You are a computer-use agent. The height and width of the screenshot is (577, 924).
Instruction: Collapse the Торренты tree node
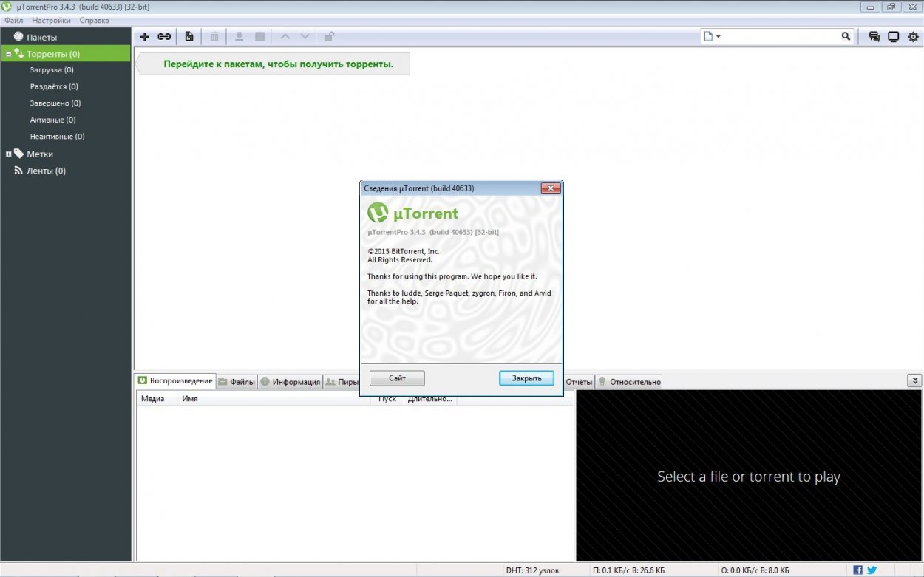pos(8,54)
